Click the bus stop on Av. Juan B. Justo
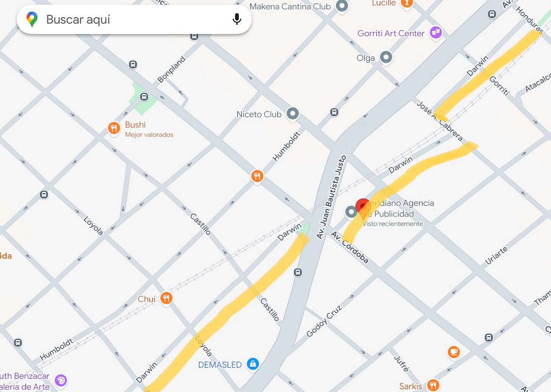 click(x=298, y=272)
